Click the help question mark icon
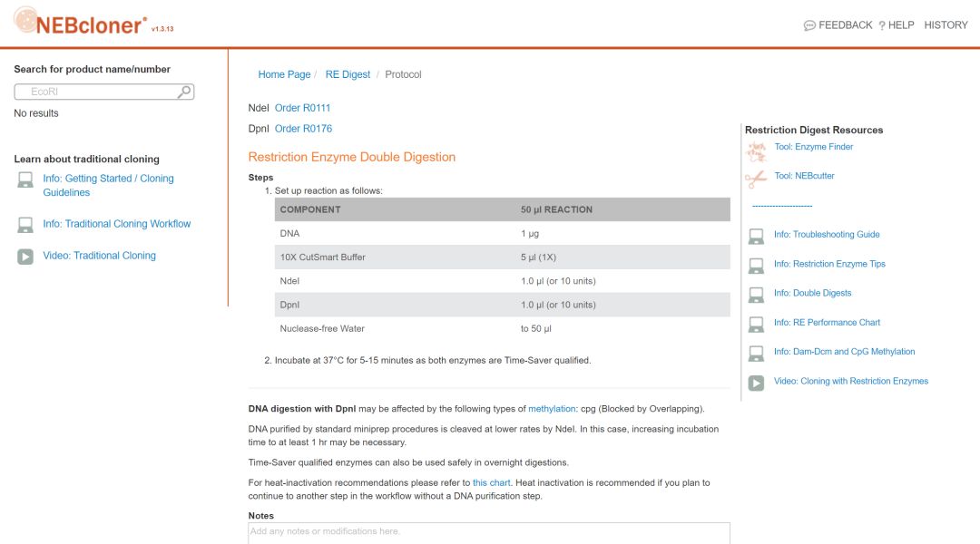980x544 pixels. pos(882,25)
